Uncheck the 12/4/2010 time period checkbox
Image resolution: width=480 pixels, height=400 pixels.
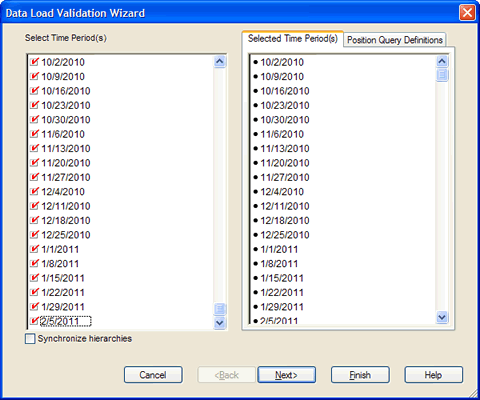pos(34,191)
